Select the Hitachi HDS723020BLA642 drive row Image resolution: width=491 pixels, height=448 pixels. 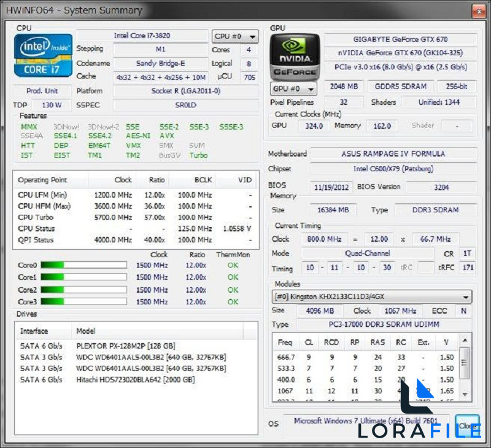coord(136,380)
